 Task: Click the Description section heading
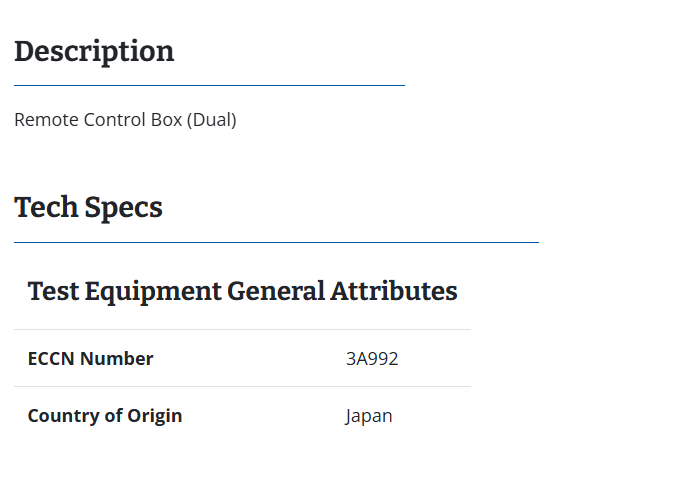94,52
